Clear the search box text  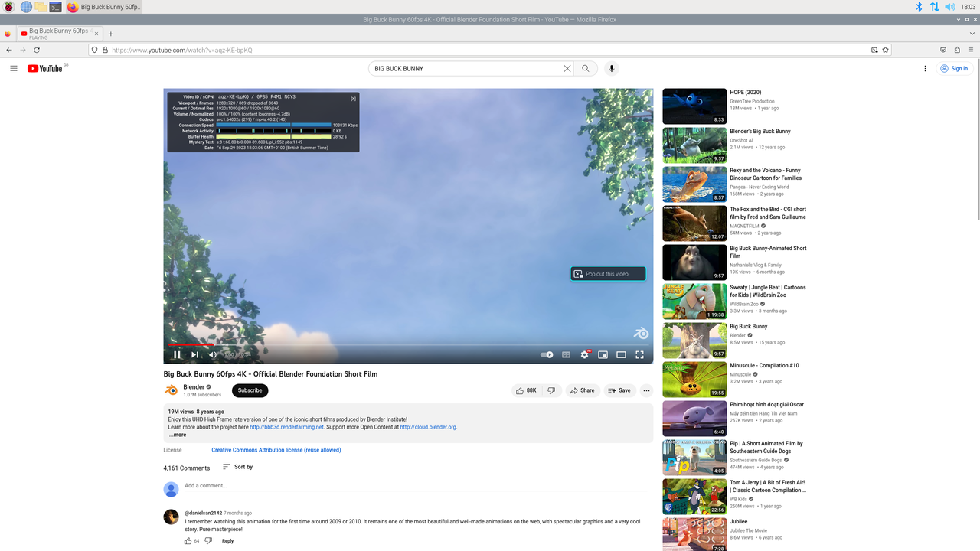coord(567,68)
